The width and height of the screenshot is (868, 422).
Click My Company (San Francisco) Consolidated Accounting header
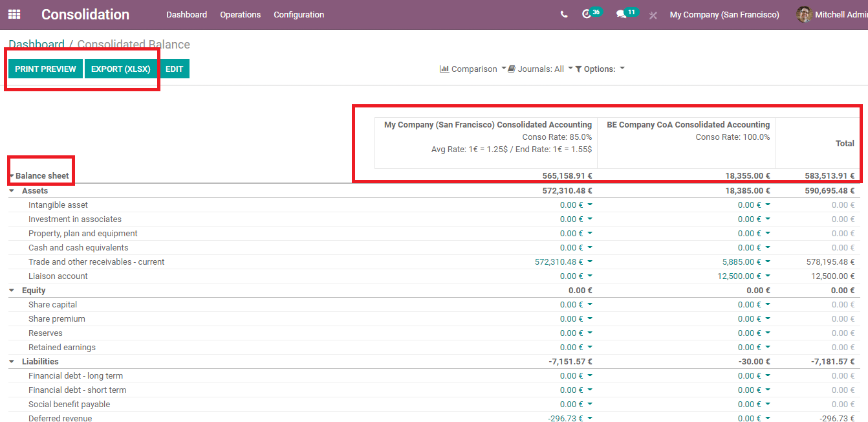[488, 125]
